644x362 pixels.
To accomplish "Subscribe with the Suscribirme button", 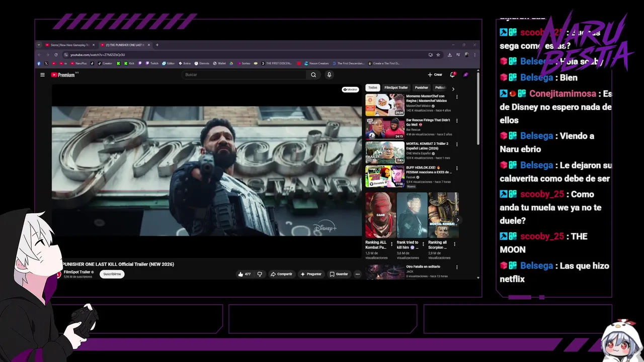I will pyautogui.click(x=112, y=274).
